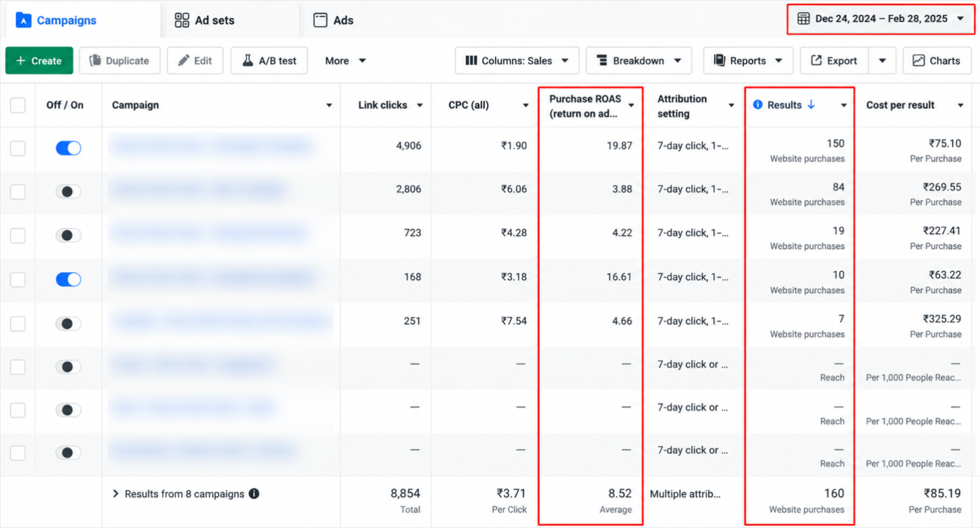The width and height of the screenshot is (980, 528).
Task: Click the total results 160
Action: tap(834, 493)
